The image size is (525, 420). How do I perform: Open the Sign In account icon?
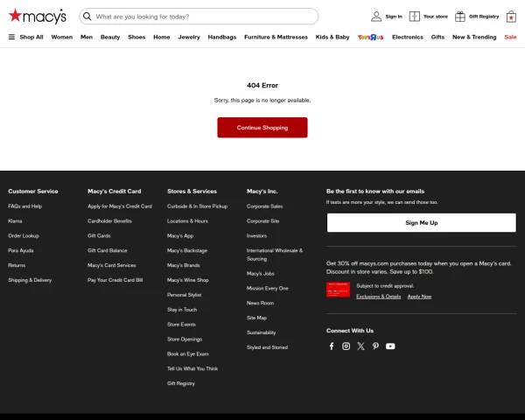pyautogui.click(x=376, y=17)
